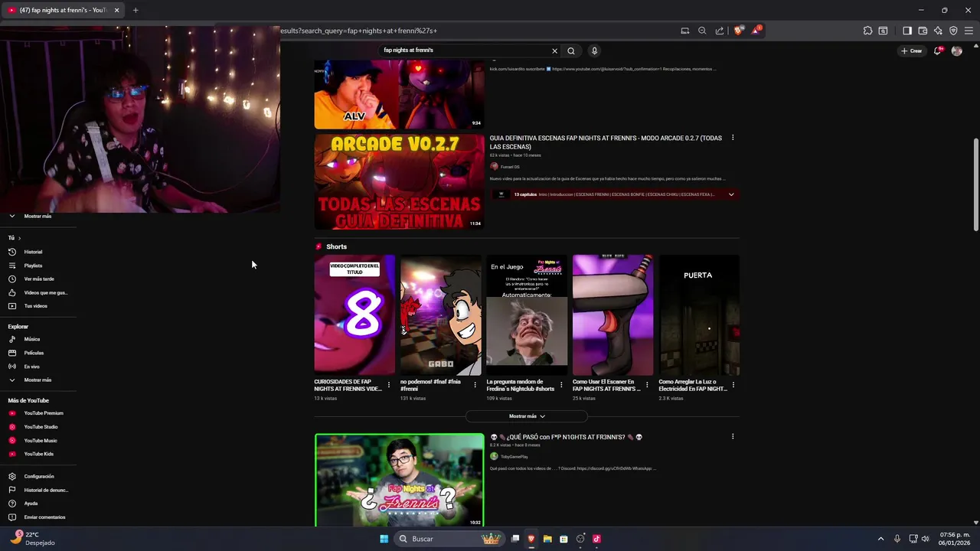The image size is (980, 551).
Task: Open YouTube Kids link
Action: pyautogui.click(x=38, y=454)
